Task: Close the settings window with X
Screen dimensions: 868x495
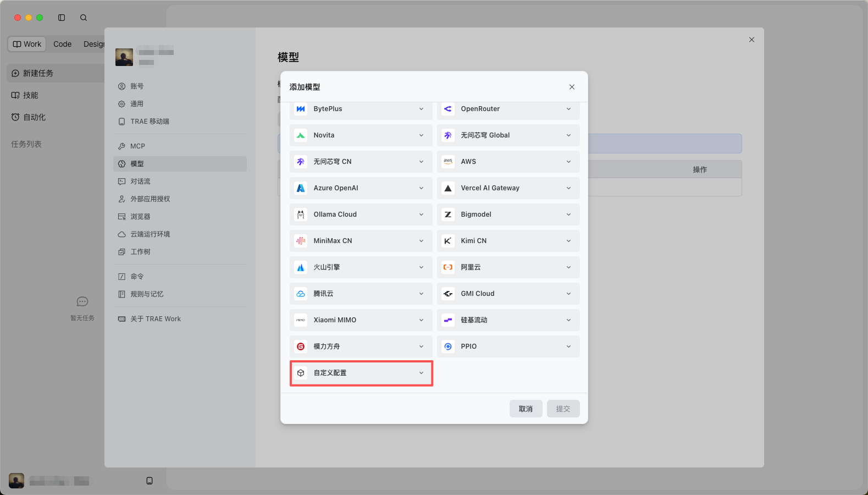Action: click(751, 40)
